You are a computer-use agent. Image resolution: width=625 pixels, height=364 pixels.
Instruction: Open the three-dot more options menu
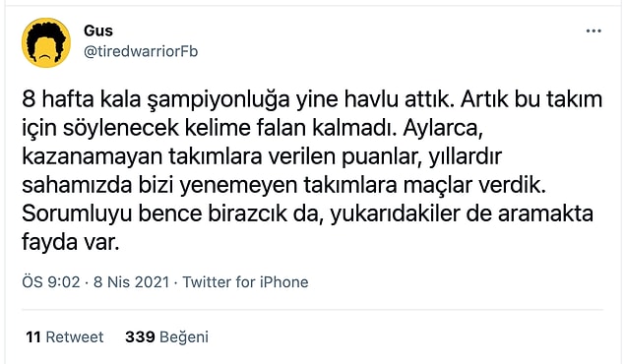click(x=594, y=31)
